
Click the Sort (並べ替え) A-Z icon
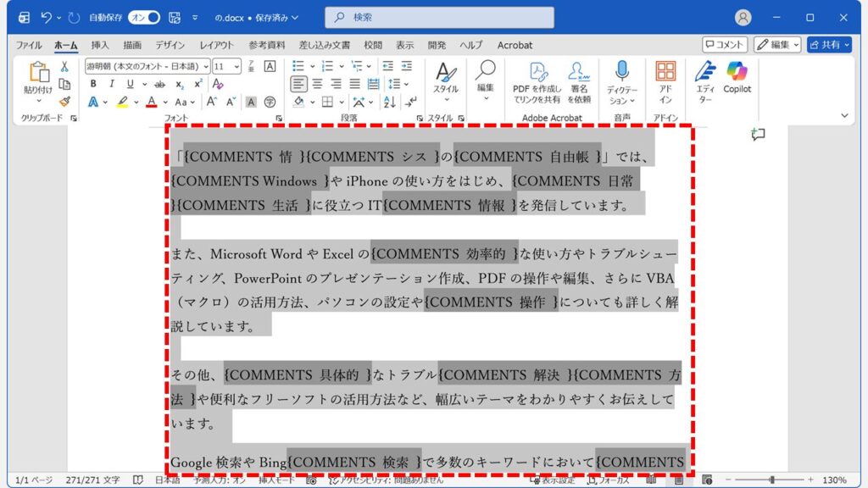pyautogui.click(x=388, y=100)
